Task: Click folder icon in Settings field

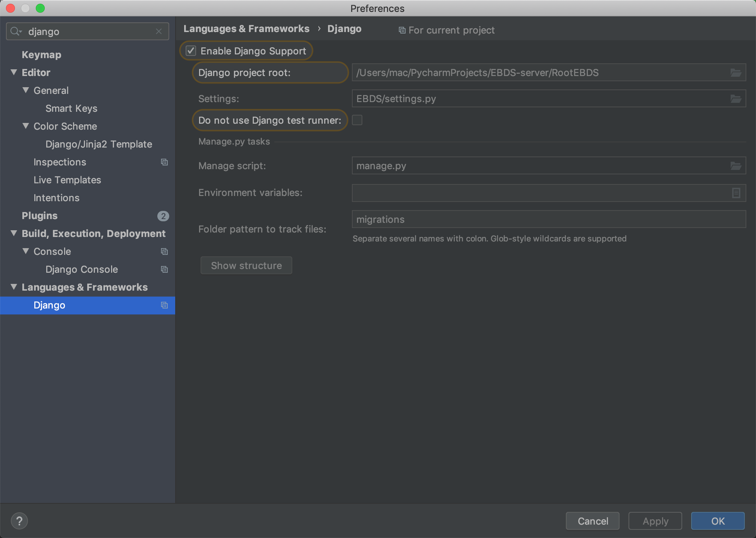Action: (x=735, y=99)
